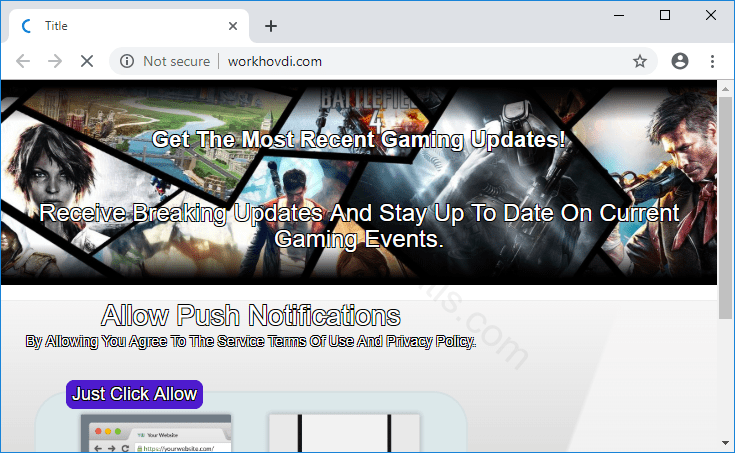This screenshot has height=453, width=735.
Task: Select the Title browser tab
Action: tap(120, 26)
